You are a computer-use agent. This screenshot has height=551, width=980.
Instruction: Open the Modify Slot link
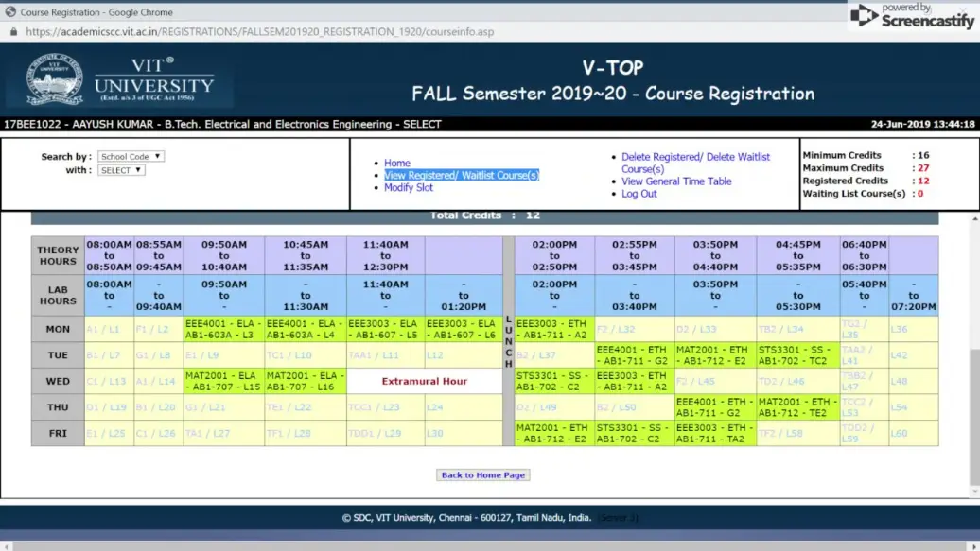click(408, 187)
